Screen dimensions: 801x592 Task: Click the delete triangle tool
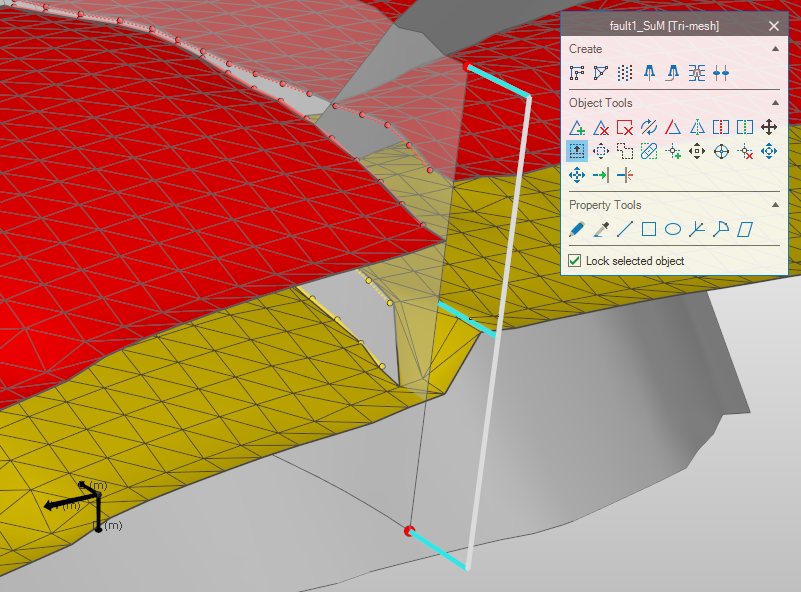(x=601, y=127)
